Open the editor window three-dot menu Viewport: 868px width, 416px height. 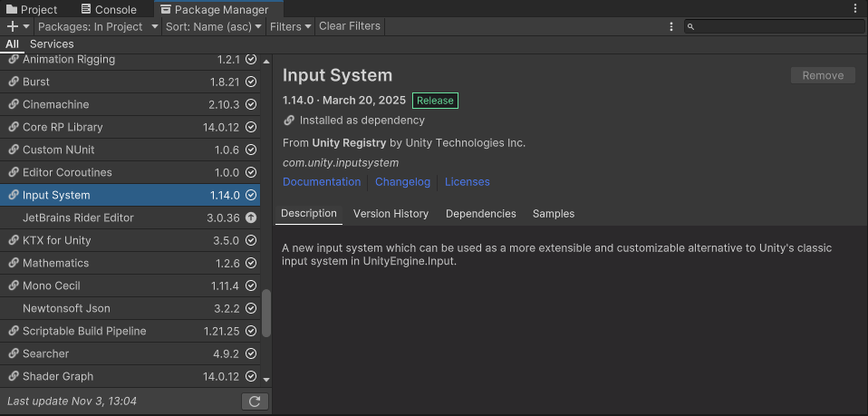(x=856, y=9)
